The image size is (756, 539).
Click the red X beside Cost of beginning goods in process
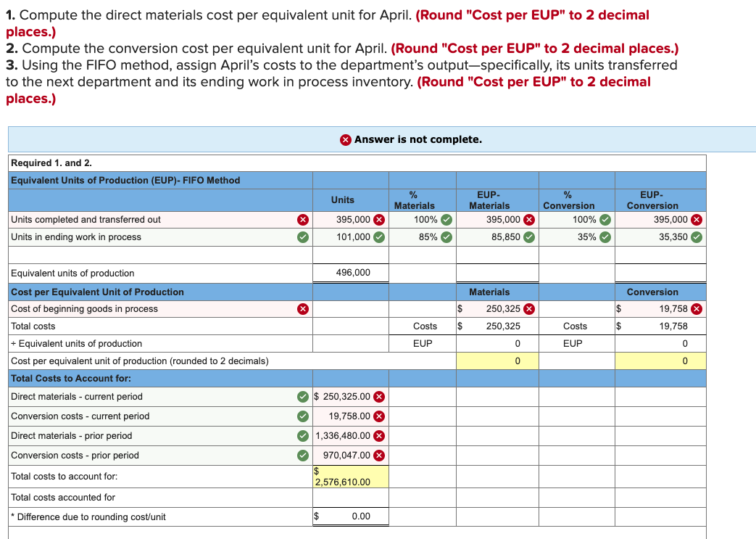[x=302, y=308]
